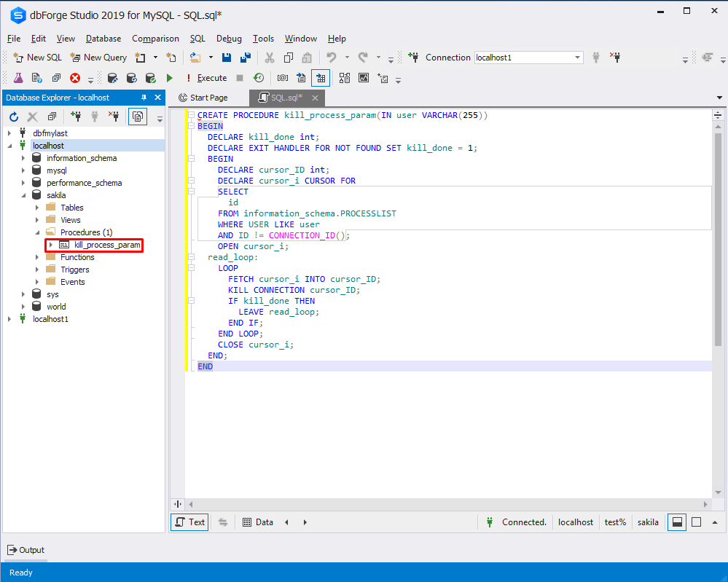Click the [@] parameters icon
Viewport: 728px width, 582px height.
(282, 78)
